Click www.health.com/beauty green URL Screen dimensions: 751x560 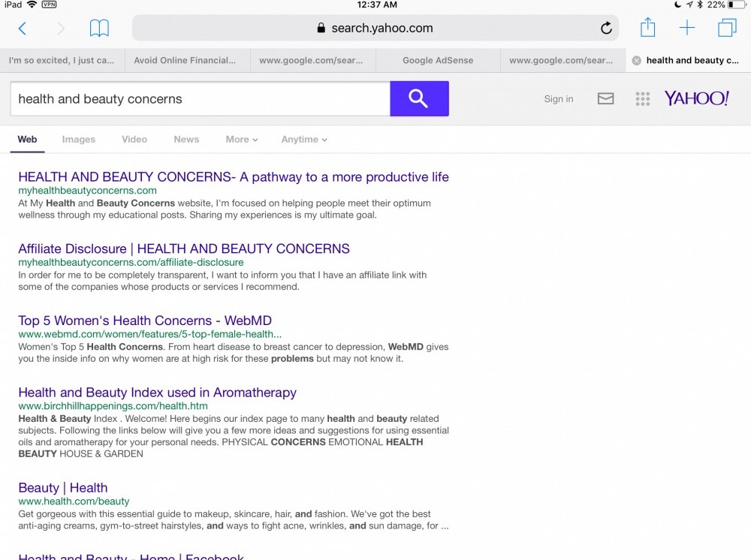(74, 501)
